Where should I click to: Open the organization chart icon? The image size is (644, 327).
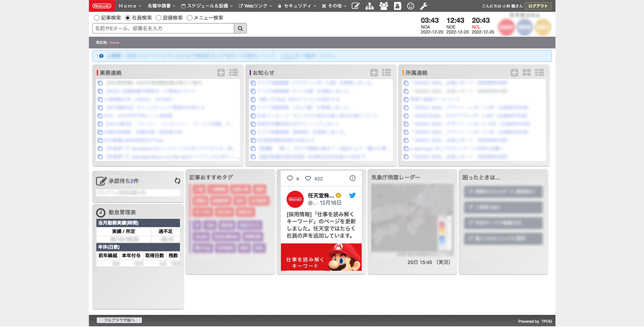370,6
